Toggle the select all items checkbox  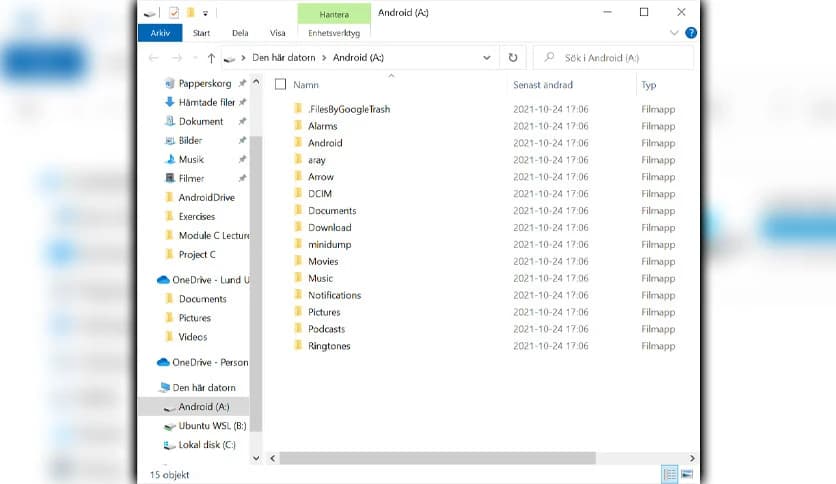coord(280,84)
